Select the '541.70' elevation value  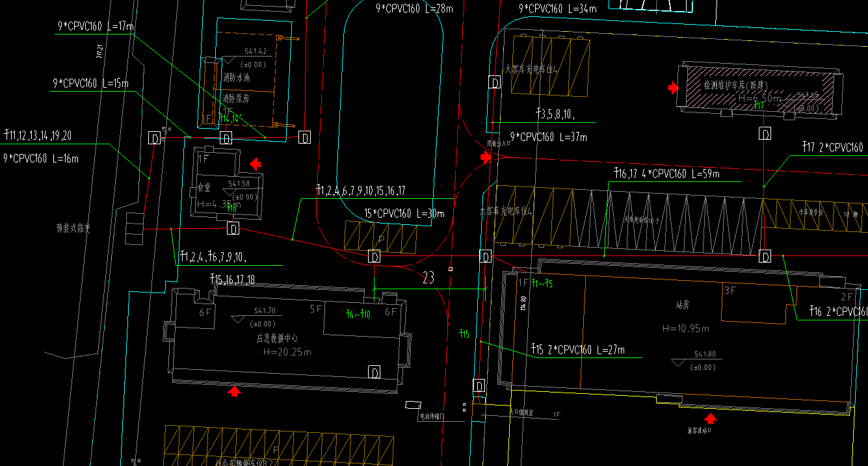[x=265, y=311]
